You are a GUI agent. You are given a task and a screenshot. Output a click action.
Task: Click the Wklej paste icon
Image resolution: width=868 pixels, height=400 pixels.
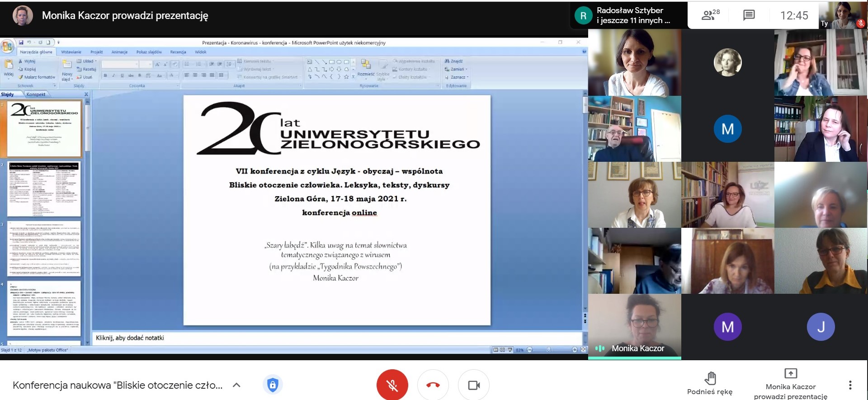coord(8,65)
